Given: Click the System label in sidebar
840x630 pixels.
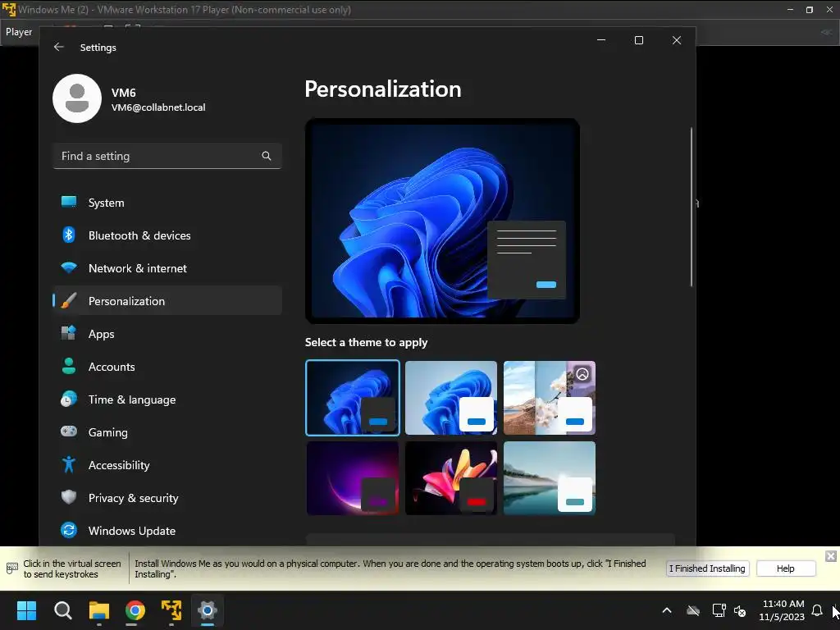Looking at the screenshot, I should (x=106, y=203).
